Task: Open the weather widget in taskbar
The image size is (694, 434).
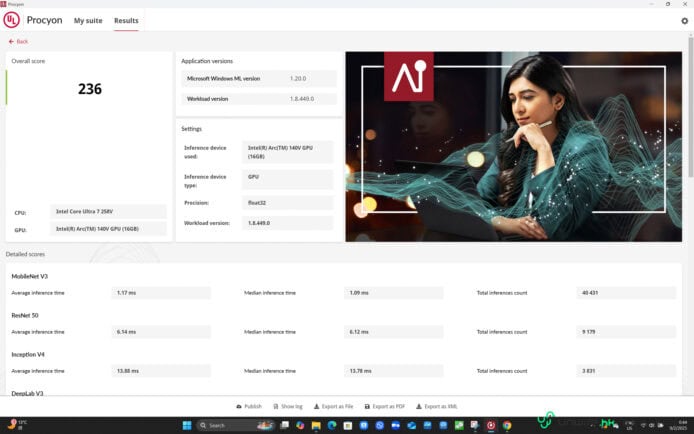Action: (x=17, y=425)
